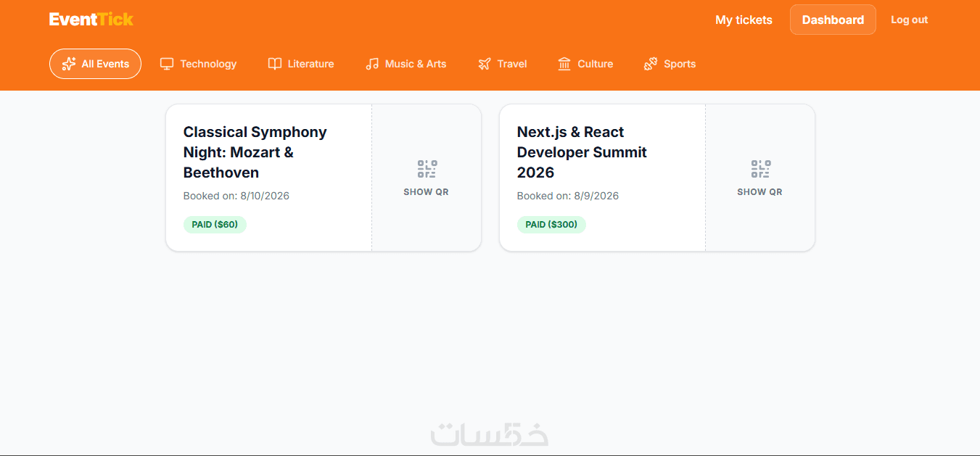Click the PAID ($300) badge
This screenshot has width=980, height=456.
551,225
